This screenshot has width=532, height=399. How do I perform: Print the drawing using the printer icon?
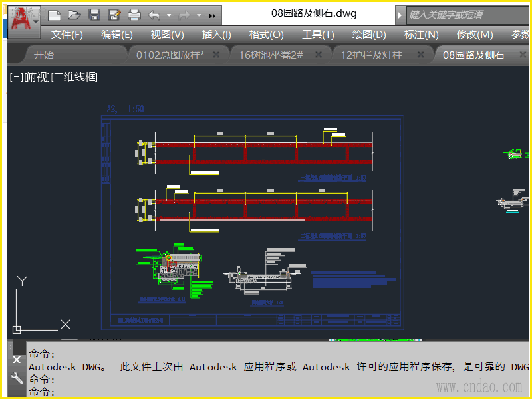(x=134, y=15)
